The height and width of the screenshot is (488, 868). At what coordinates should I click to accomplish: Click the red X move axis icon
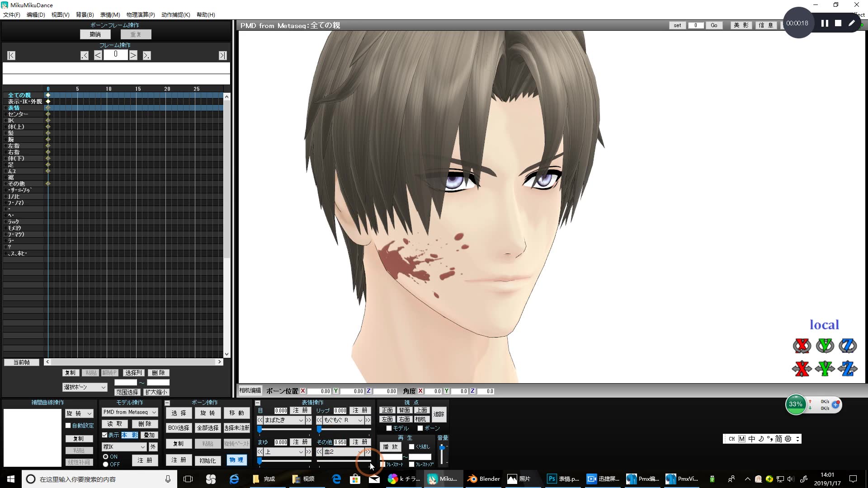pos(802,369)
